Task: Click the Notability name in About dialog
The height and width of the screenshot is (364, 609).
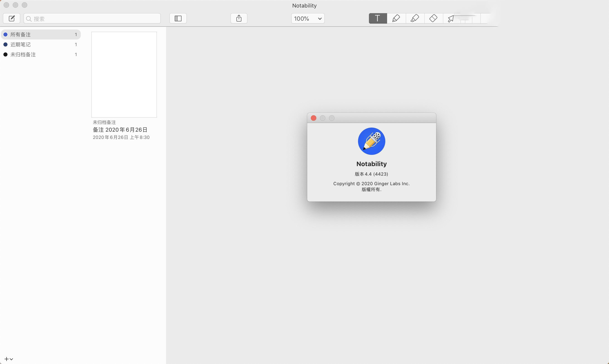Action: click(x=371, y=164)
